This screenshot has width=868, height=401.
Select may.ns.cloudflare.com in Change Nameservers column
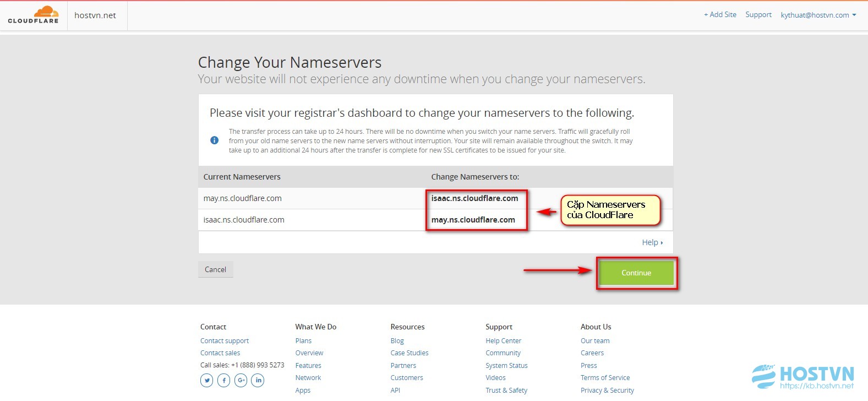coord(473,220)
